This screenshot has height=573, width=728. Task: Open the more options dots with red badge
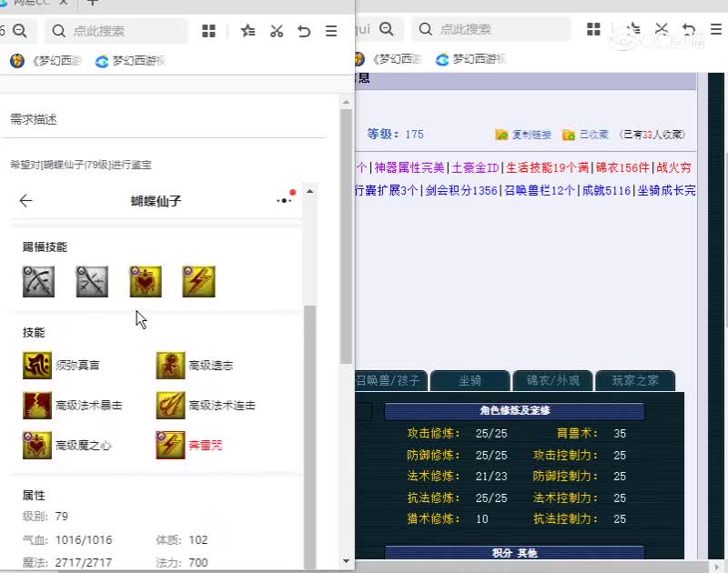(285, 198)
